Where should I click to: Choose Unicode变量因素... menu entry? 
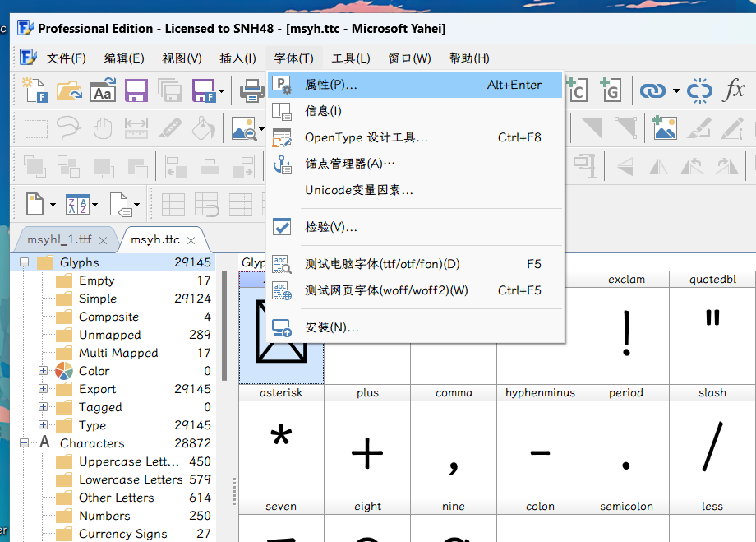pos(415,190)
